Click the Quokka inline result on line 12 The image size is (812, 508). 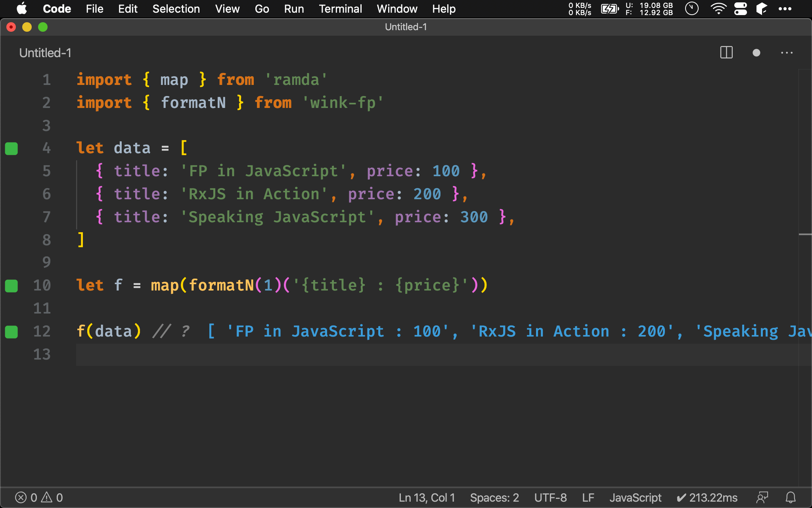[x=509, y=331]
